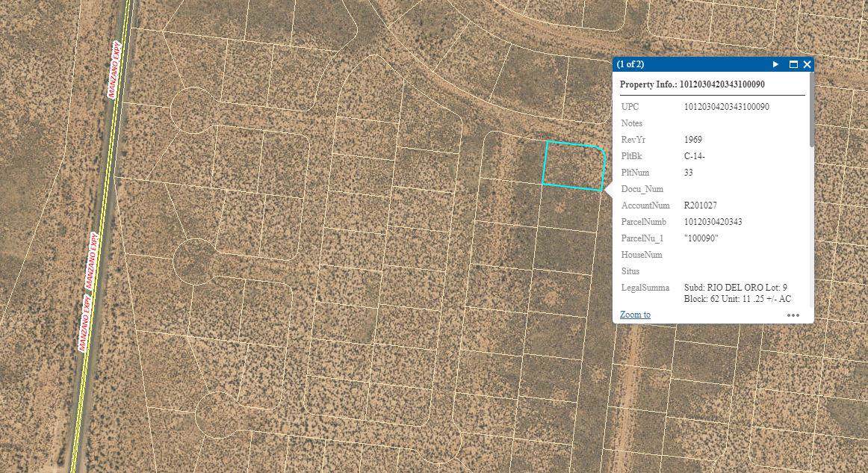
Task: Click the top MANZANO EXPY road label
Action: [115, 69]
